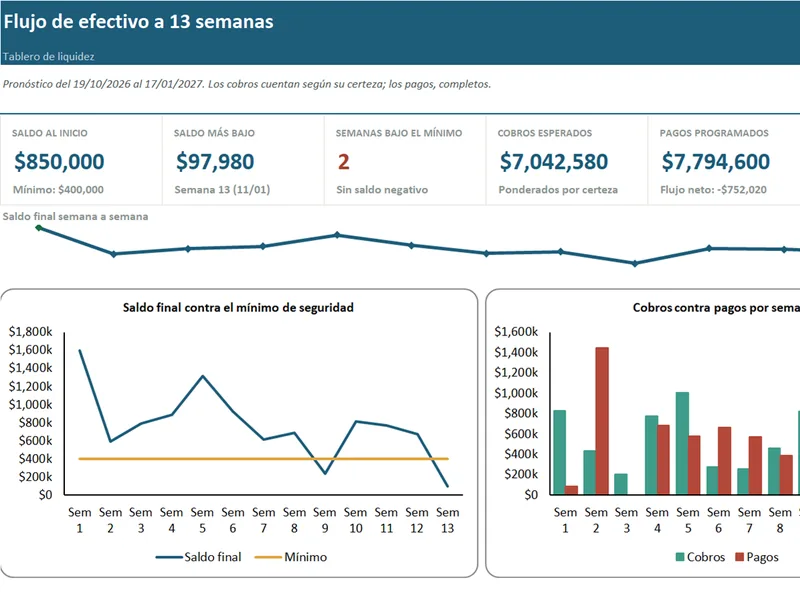The width and height of the screenshot is (800, 600).
Task: Click the green first marker of the sparkline
Action: coord(39,228)
